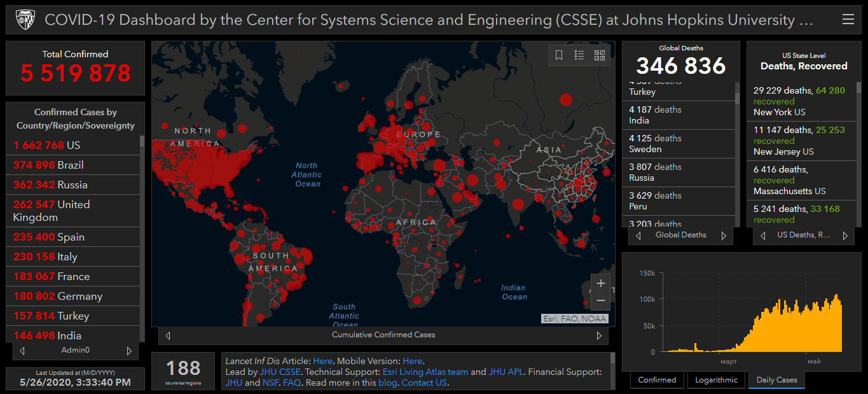The height and width of the screenshot is (394, 868).
Task: Click left arrow beside Cumulative Confirmed Cases
Action: tap(168, 335)
